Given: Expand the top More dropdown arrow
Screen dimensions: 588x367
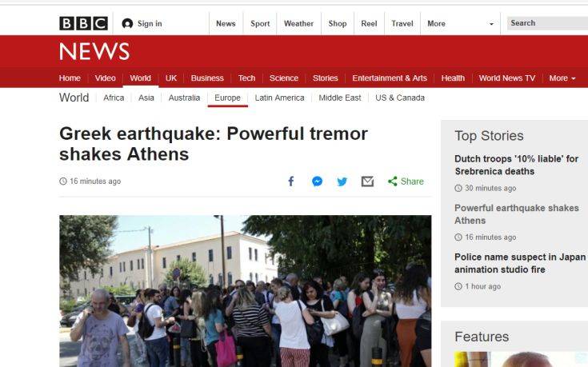Looking at the screenshot, I should pyautogui.click(x=491, y=24).
